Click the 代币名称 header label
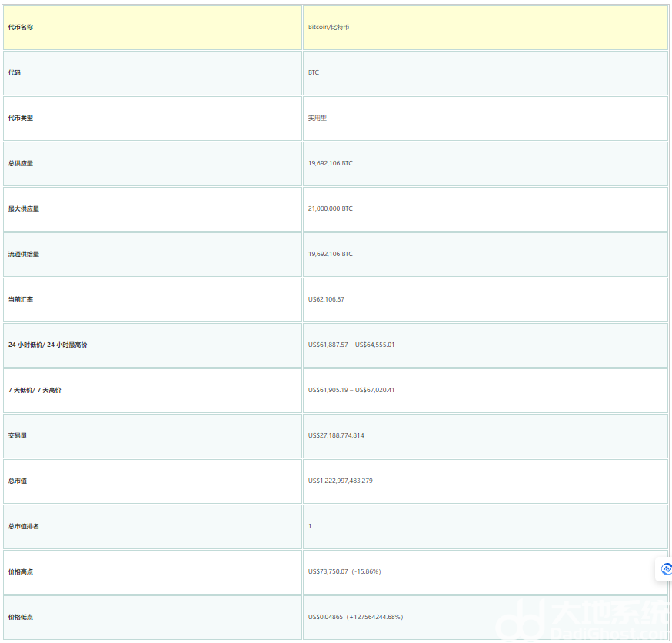This screenshot has width=672, height=643. click(x=21, y=27)
